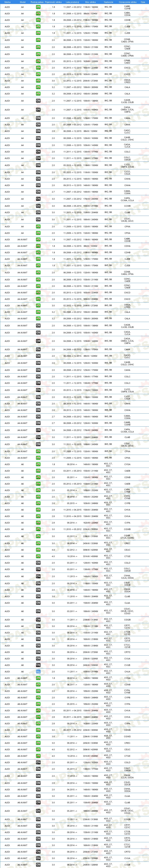Screen dimensions: 149x868
Task: Click ON icon in 4G5 row CGLC, CMGB
Action: pyautogui.click(x=38, y=769)
